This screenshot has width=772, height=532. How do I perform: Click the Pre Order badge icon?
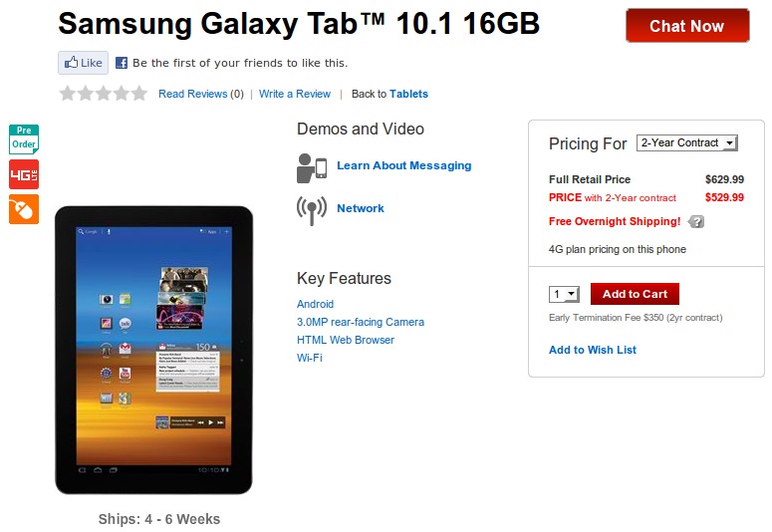click(x=23, y=138)
